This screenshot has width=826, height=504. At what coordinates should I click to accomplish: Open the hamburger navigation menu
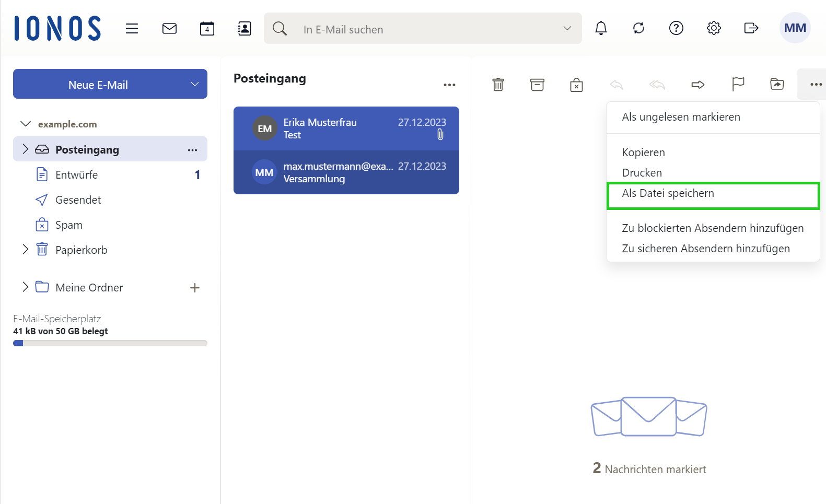point(132,28)
